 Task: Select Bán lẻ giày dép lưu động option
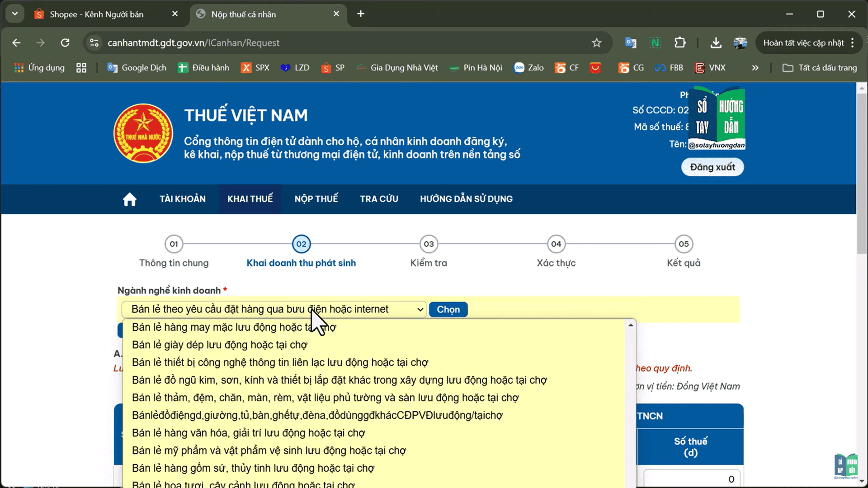[374, 345]
